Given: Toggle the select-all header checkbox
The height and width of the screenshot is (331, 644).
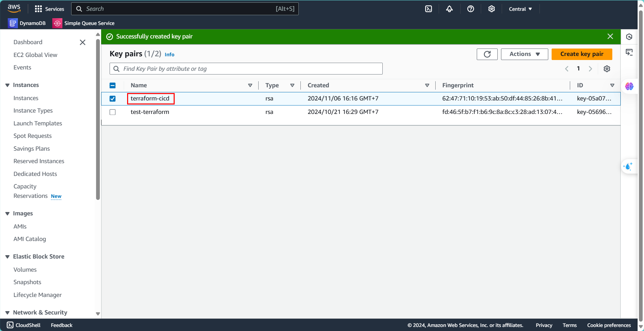Looking at the screenshot, I should (113, 86).
